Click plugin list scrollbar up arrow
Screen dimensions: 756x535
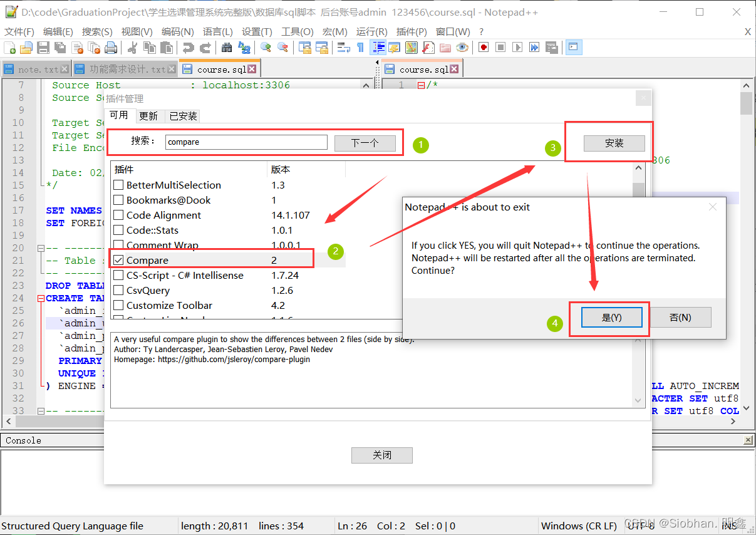coord(638,167)
